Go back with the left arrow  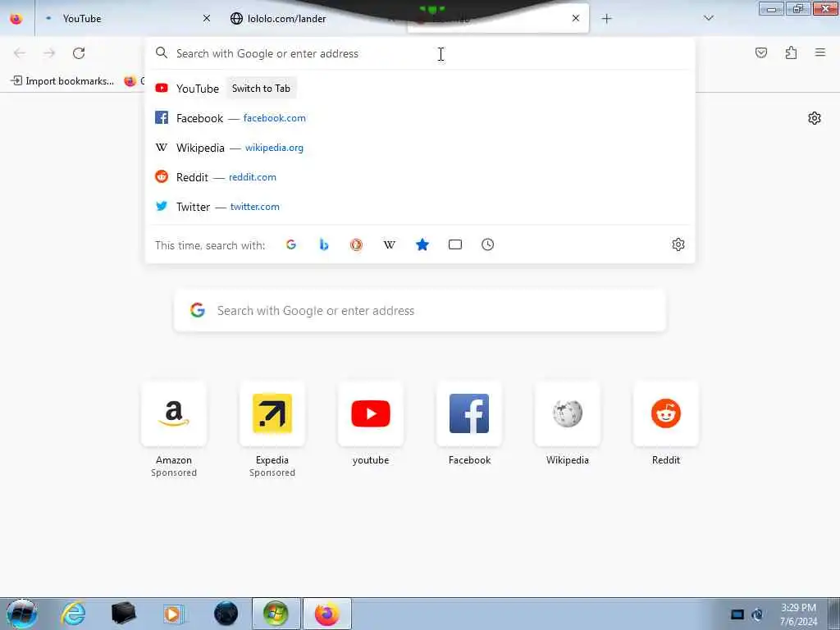[x=20, y=53]
